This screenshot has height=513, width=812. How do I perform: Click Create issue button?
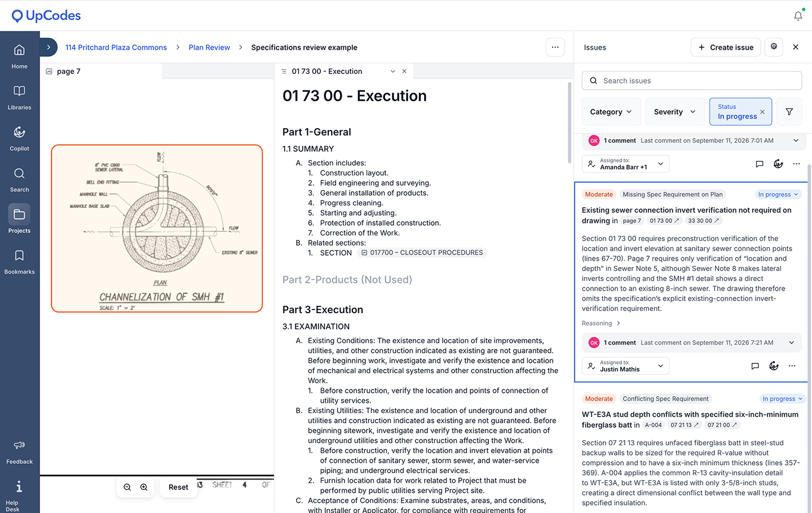(x=726, y=47)
